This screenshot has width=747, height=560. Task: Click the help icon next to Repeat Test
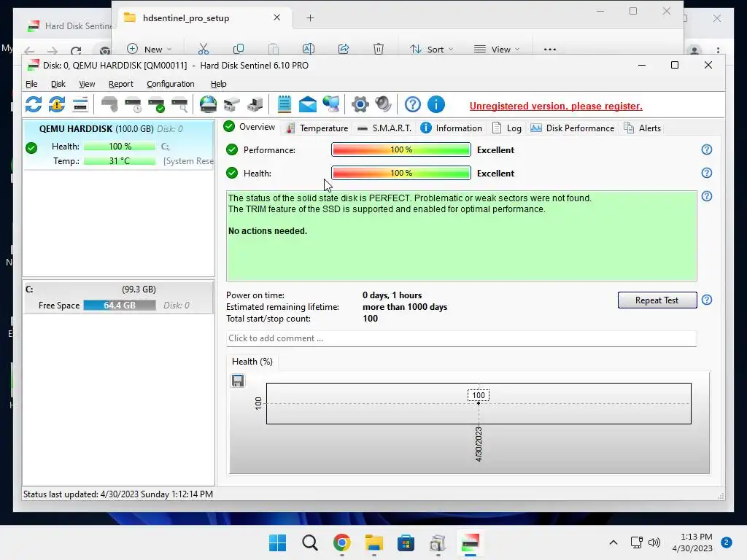707,300
